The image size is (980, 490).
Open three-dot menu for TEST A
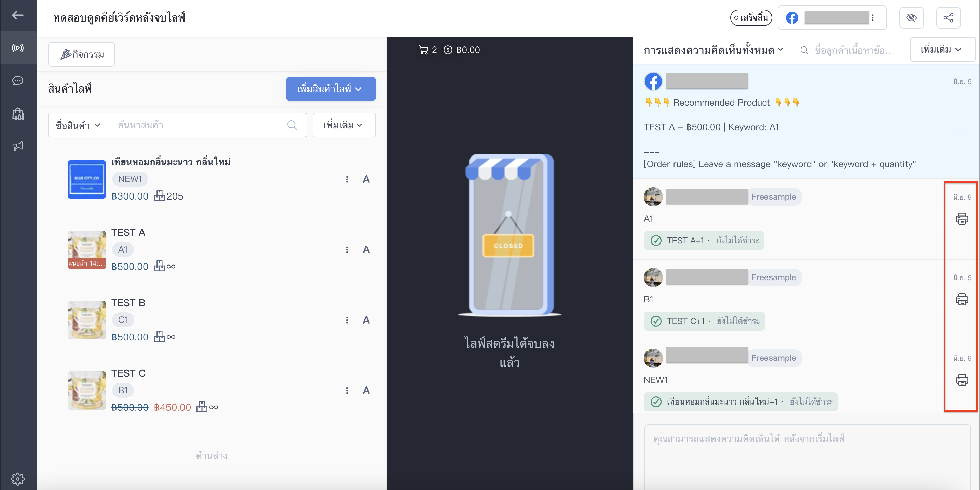tap(347, 249)
